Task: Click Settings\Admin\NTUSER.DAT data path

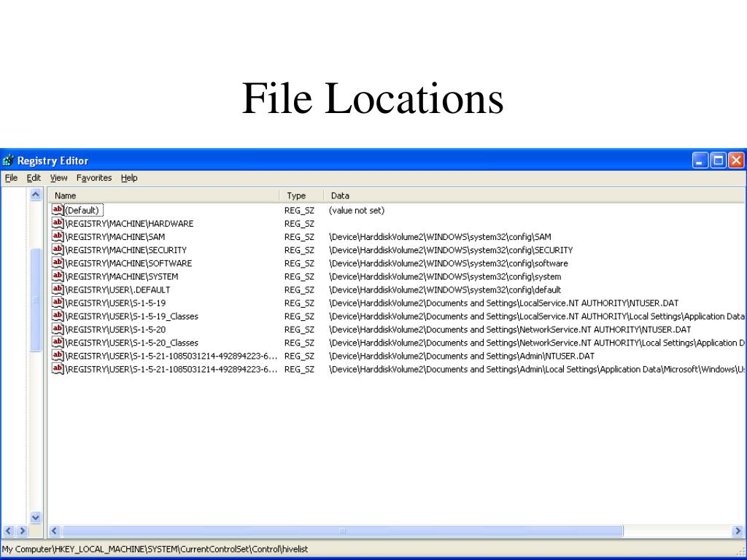Action: coord(462,356)
